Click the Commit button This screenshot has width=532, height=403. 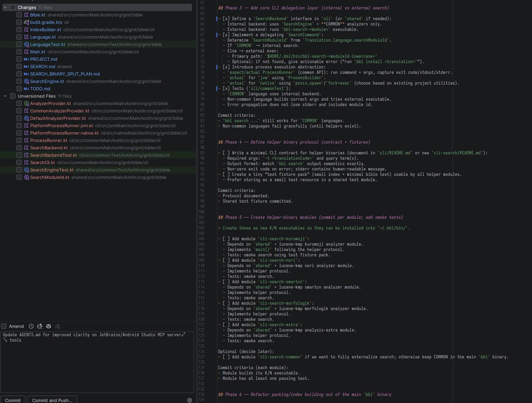tap(13, 400)
